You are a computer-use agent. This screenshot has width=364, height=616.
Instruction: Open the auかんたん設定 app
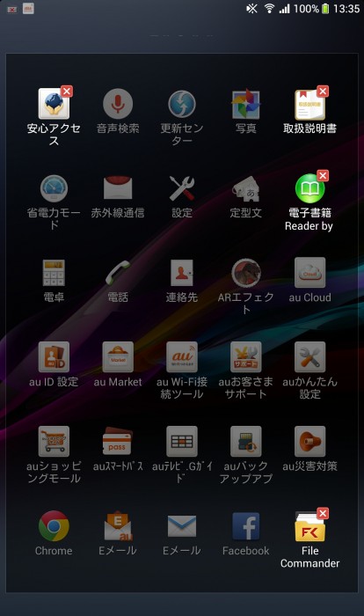pyautogui.click(x=309, y=356)
